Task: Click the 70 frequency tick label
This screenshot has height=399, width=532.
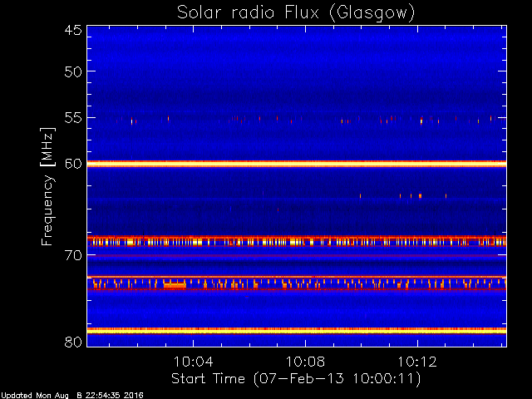Action: [73, 255]
